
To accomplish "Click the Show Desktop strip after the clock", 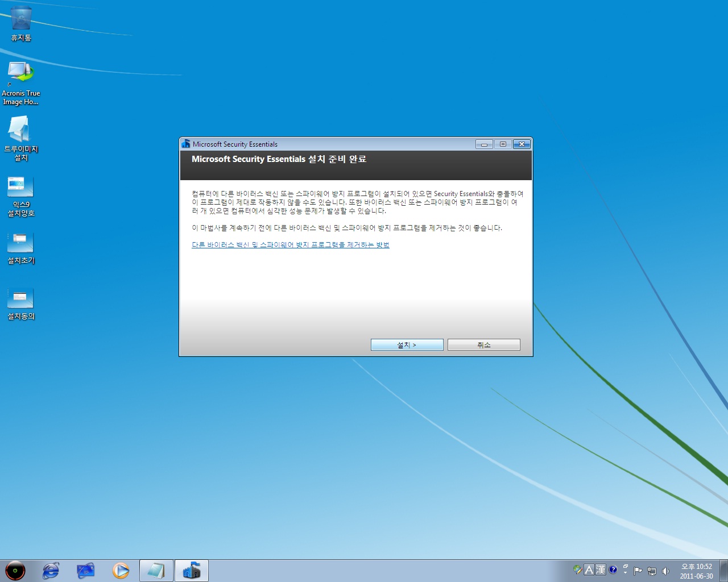I will (x=723, y=571).
